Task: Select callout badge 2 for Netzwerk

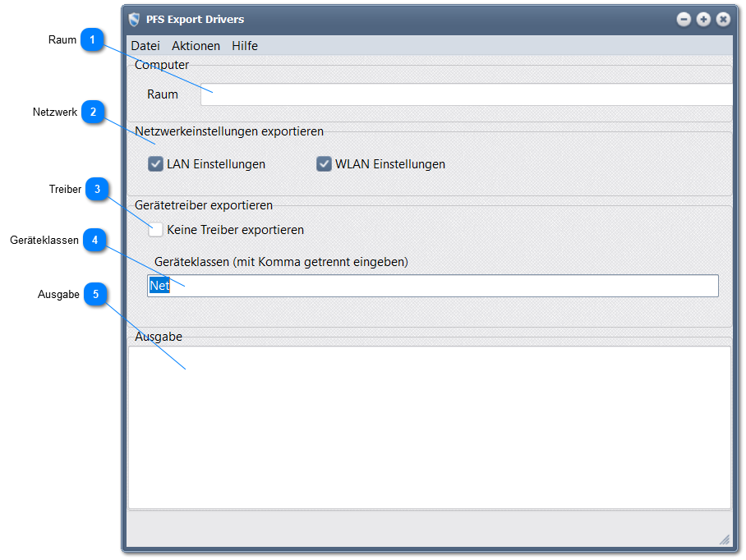Action: (x=94, y=112)
